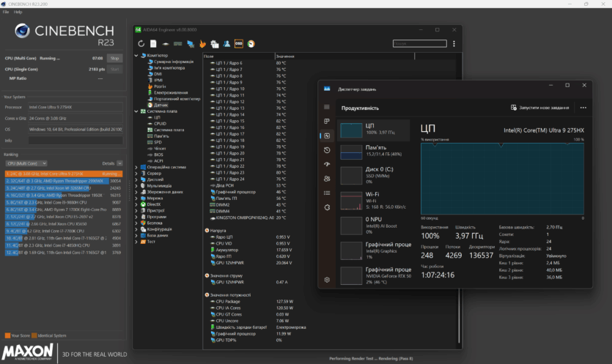Open the CPU (Multi Core) ranking dropdown

pyautogui.click(x=26, y=163)
